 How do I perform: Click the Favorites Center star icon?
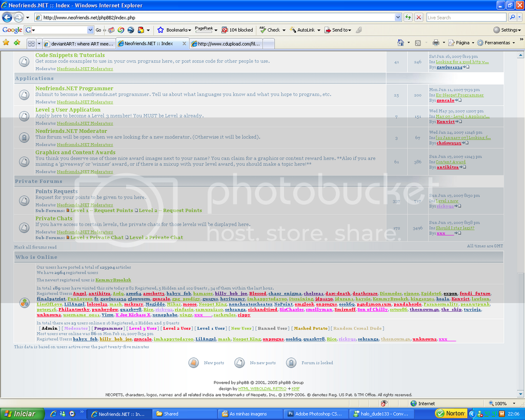[x=6, y=43]
